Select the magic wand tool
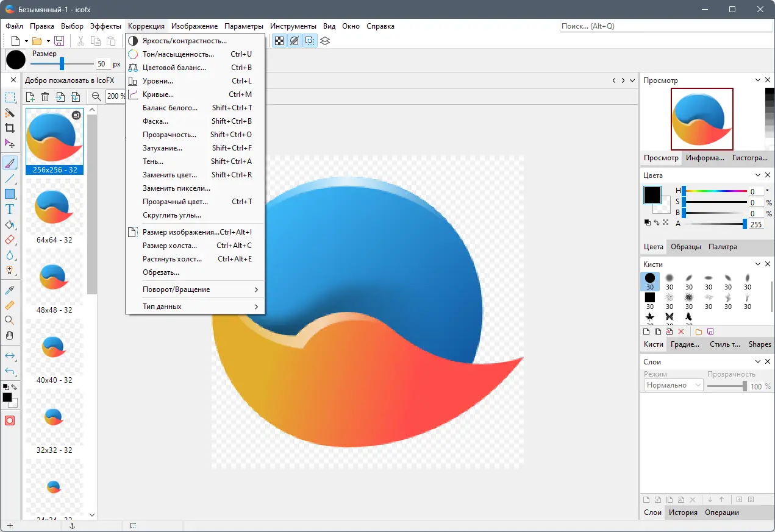The width and height of the screenshot is (775, 532). (x=10, y=113)
